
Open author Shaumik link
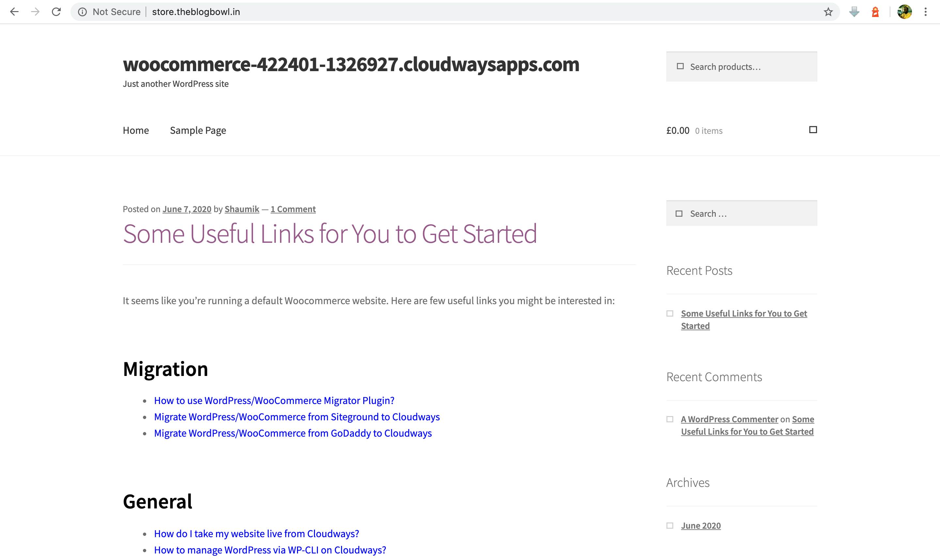click(x=242, y=209)
